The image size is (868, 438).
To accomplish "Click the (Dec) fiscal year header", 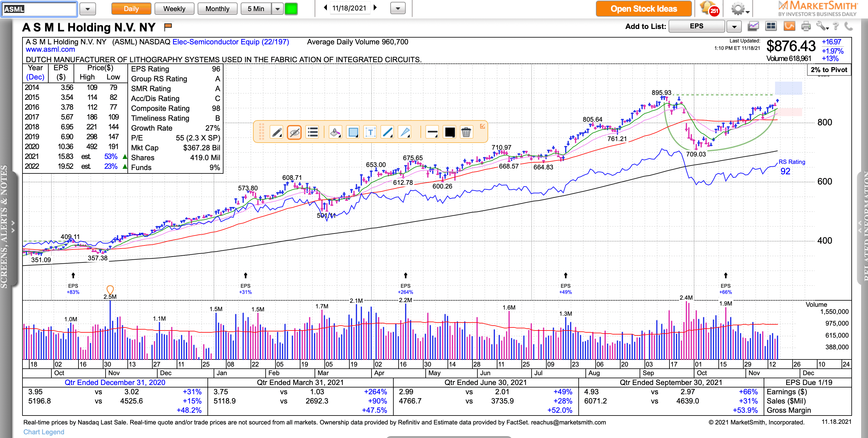I will [x=35, y=77].
